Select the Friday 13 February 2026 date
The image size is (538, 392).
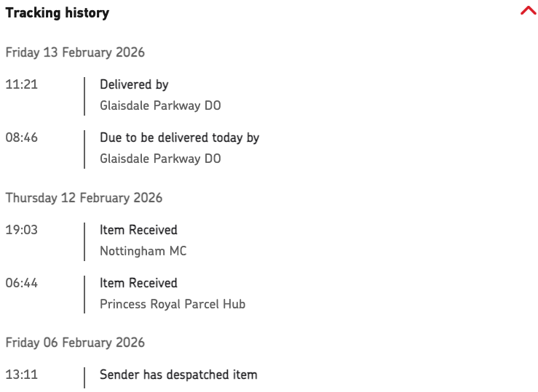pos(75,52)
